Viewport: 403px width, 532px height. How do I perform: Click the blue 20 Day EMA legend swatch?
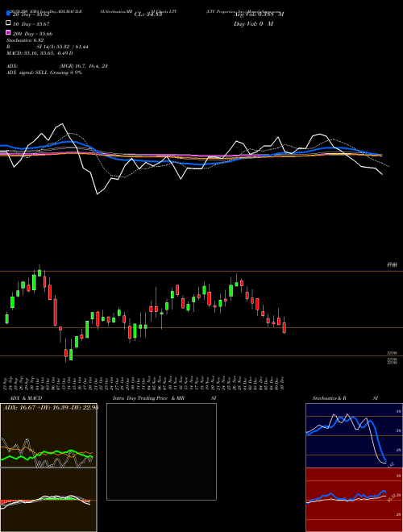[x=8, y=13]
